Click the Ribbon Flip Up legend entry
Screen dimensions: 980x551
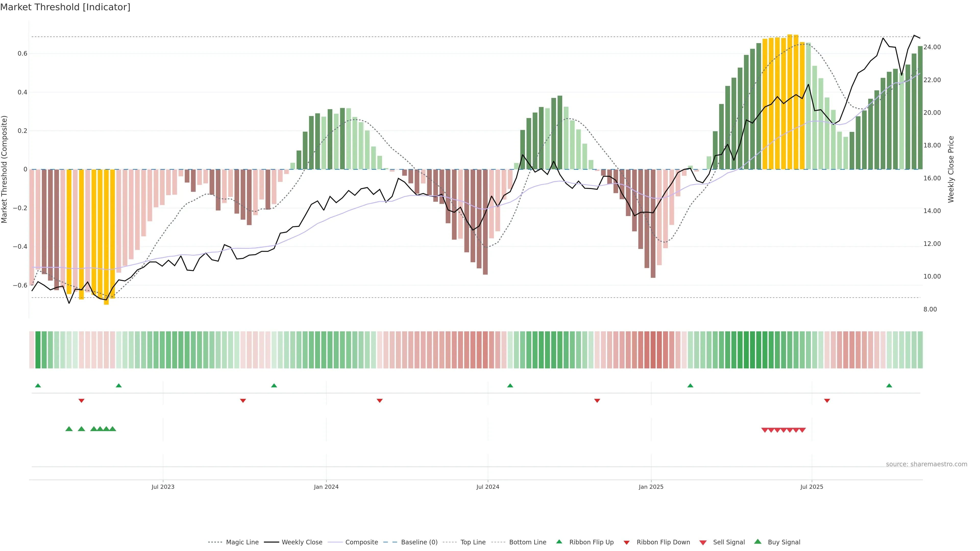591,542
